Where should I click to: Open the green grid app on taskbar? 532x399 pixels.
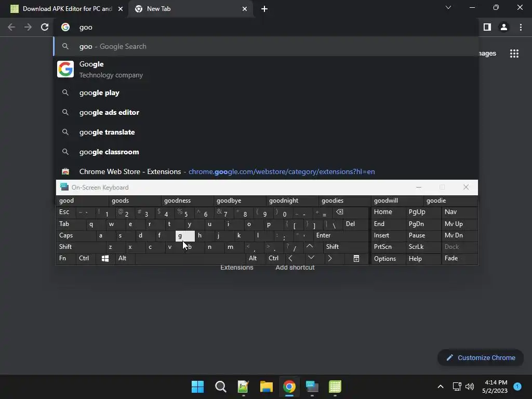coord(335,387)
